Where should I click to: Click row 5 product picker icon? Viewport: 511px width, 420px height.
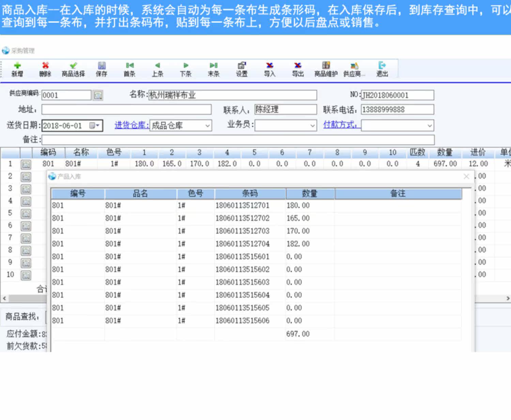point(26,214)
